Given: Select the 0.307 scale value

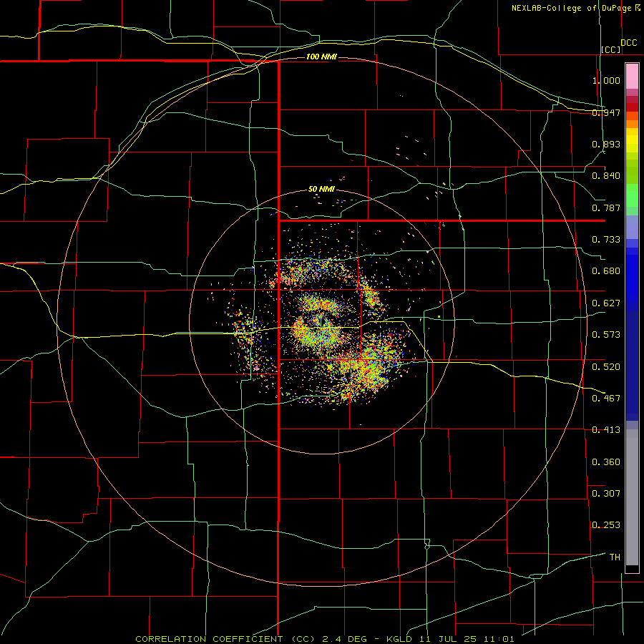Looking at the screenshot, I should pos(606,493).
